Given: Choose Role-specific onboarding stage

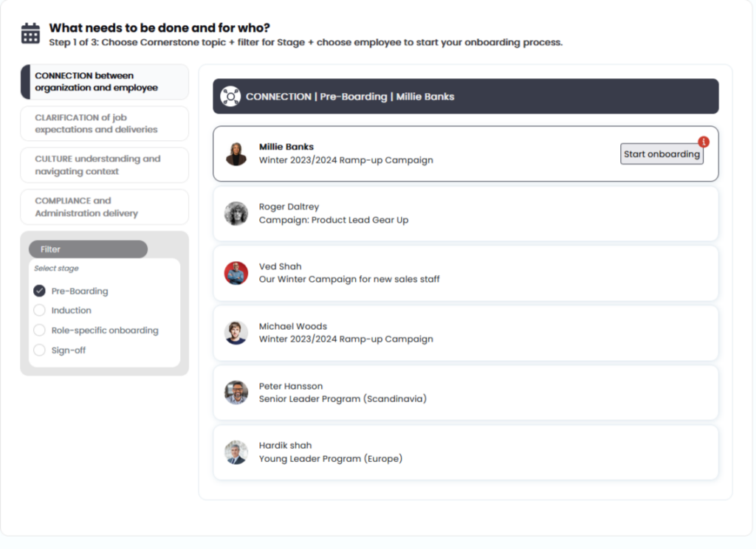Looking at the screenshot, I should click(40, 331).
